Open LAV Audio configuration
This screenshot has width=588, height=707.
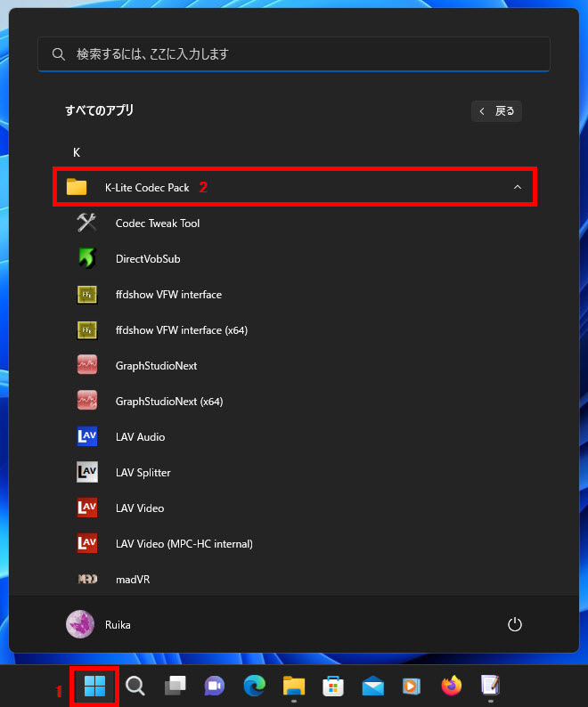point(140,437)
